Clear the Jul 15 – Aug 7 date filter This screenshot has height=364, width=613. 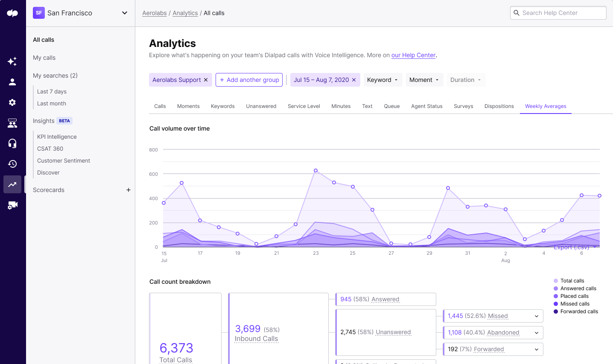coord(354,80)
